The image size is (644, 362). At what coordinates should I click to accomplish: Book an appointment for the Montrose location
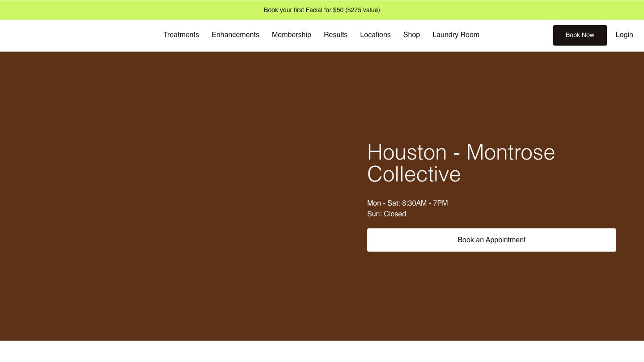click(x=491, y=240)
